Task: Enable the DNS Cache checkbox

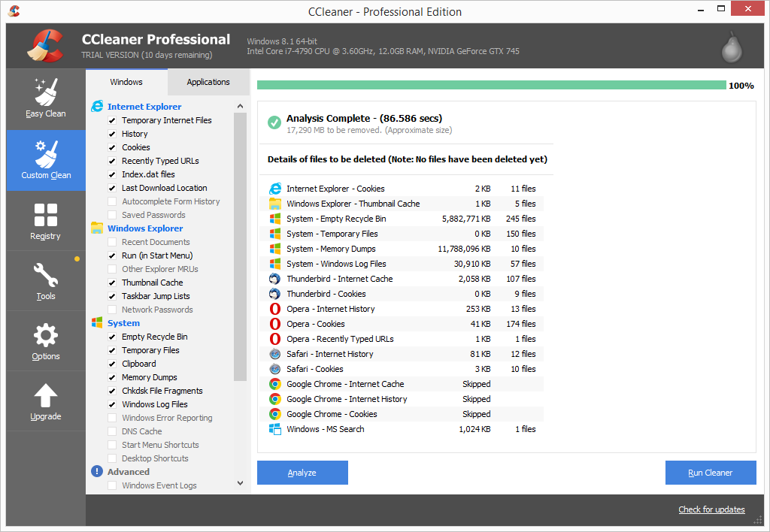Action: [111, 431]
